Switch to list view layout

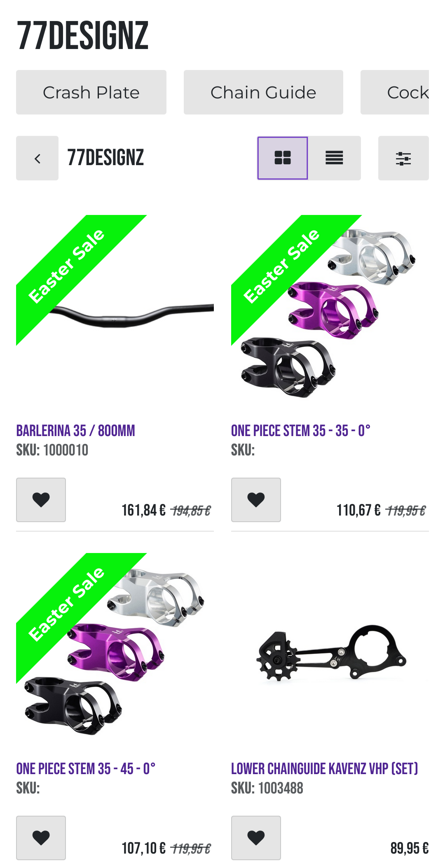click(334, 158)
